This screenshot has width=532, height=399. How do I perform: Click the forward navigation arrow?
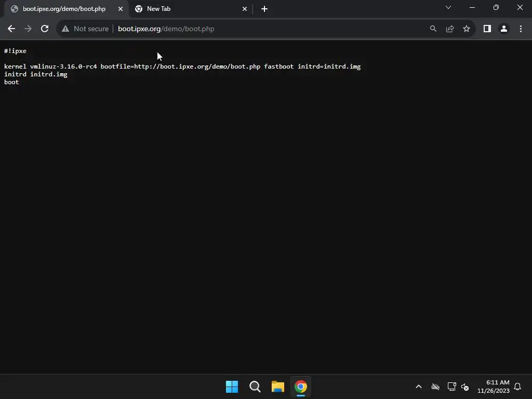pos(28,29)
